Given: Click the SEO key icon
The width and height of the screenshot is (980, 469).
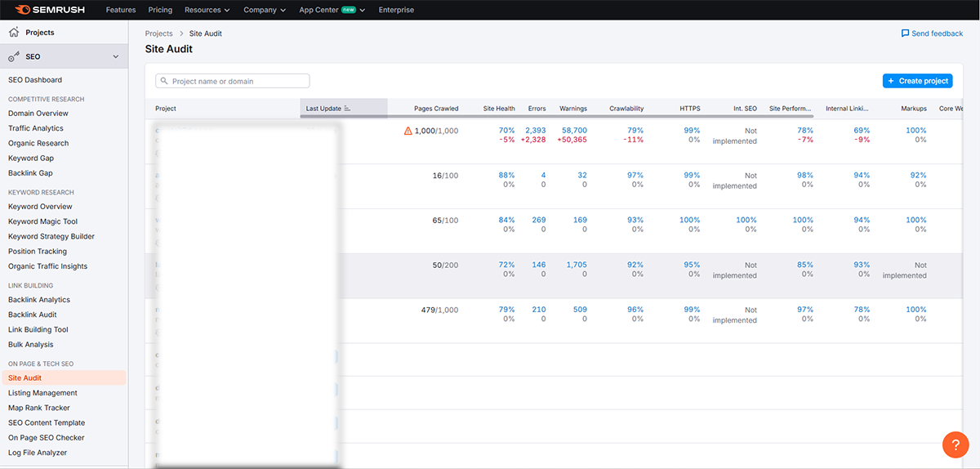Looking at the screenshot, I should pyautogui.click(x=14, y=56).
